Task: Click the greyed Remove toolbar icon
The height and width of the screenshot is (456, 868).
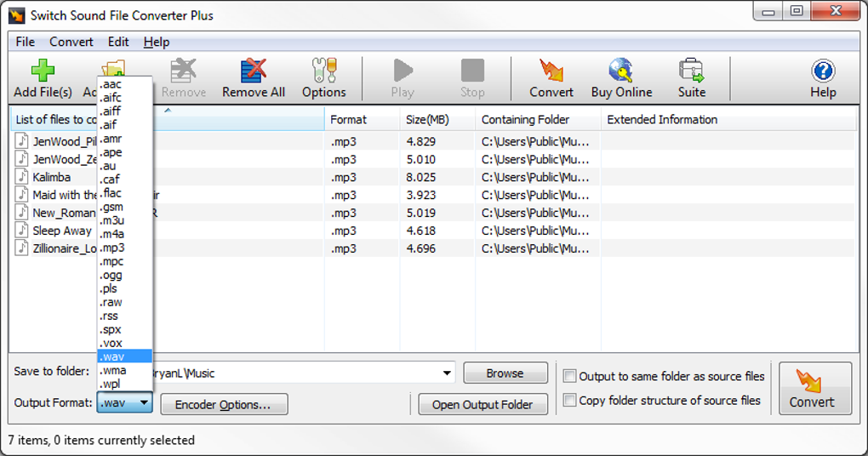Action: pyautogui.click(x=183, y=71)
